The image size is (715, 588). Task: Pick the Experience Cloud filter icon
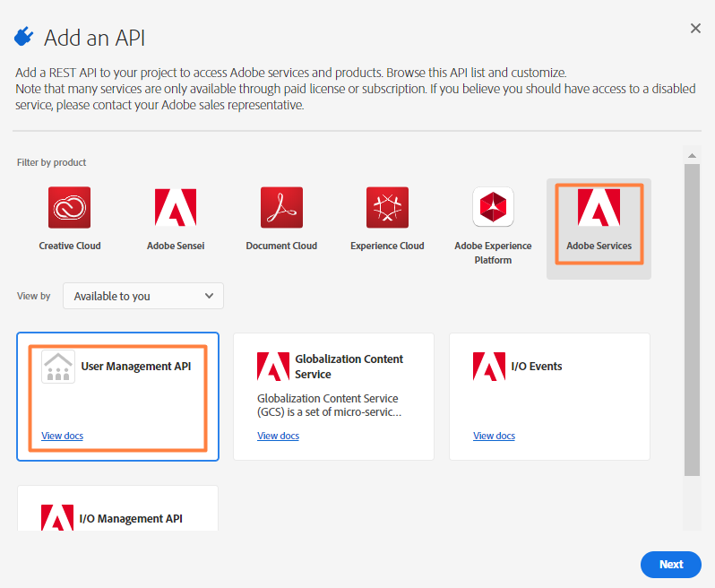tap(387, 208)
